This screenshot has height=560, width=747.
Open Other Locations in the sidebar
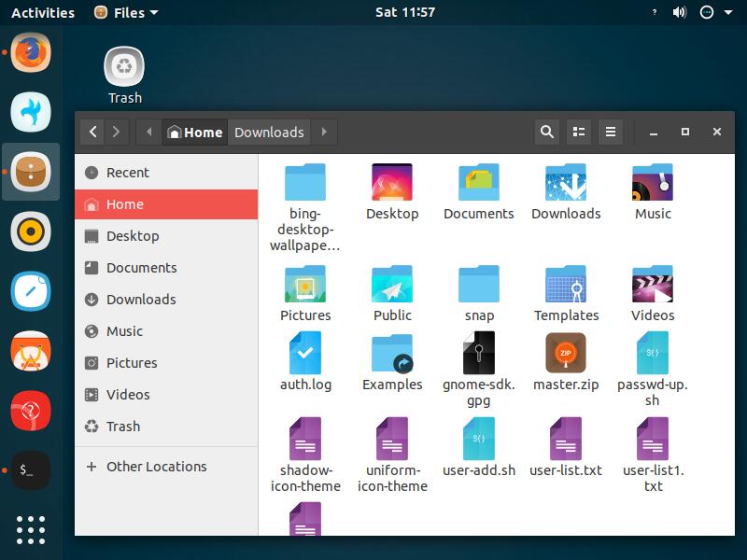click(166, 467)
